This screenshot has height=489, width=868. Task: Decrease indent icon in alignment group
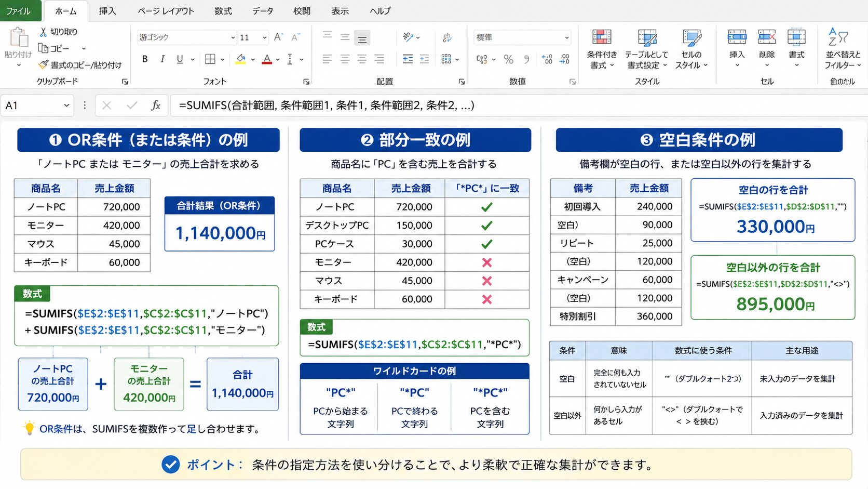(x=408, y=59)
